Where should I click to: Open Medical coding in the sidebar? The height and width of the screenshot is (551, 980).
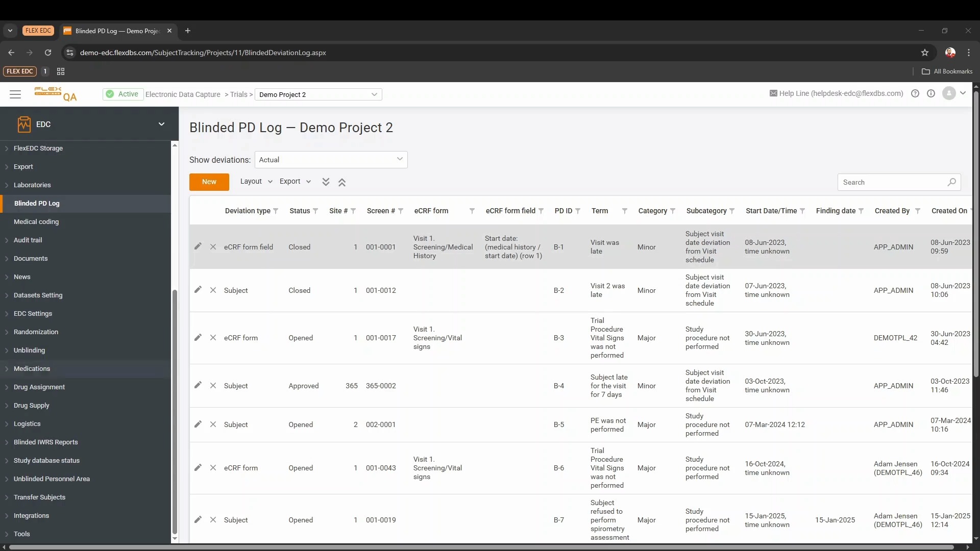[36, 221]
